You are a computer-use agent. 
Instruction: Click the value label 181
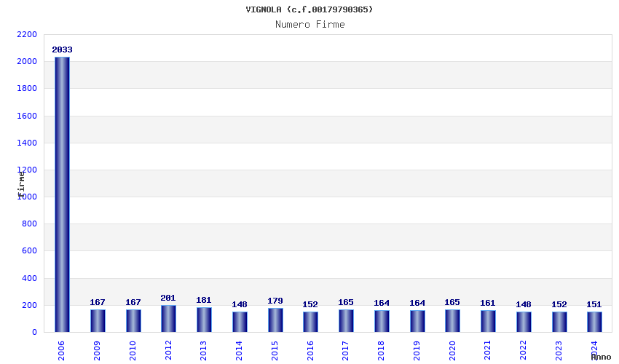[204, 301]
